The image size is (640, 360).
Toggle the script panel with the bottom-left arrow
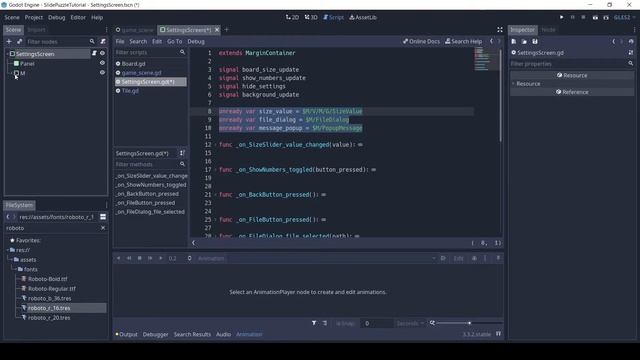click(x=193, y=243)
